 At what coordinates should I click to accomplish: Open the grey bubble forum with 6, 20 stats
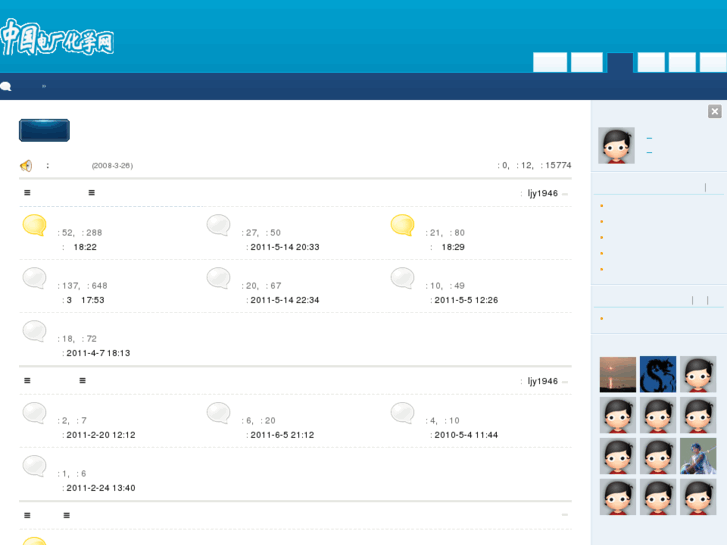click(x=218, y=413)
